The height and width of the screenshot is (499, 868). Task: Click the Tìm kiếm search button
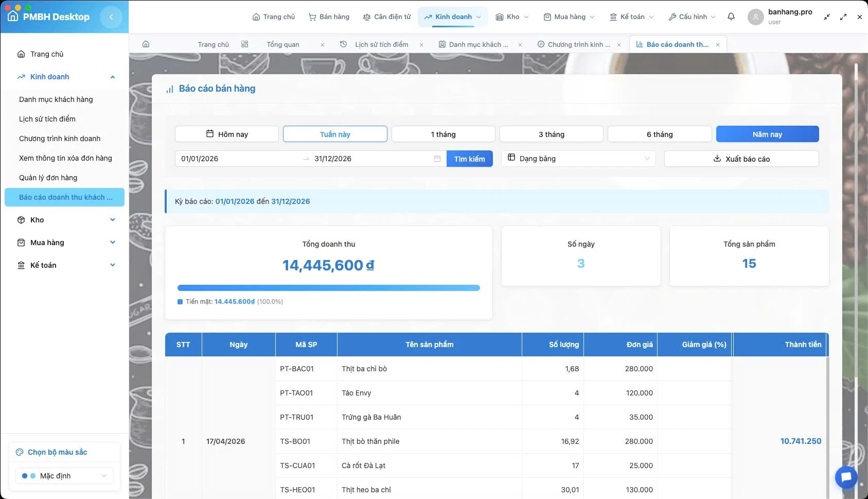coord(469,159)
